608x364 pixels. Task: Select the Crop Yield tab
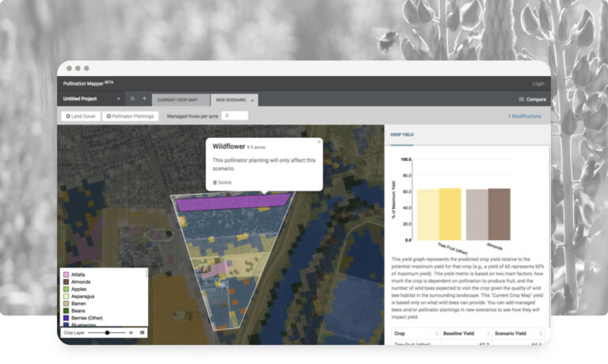click(x=401, y=135)
